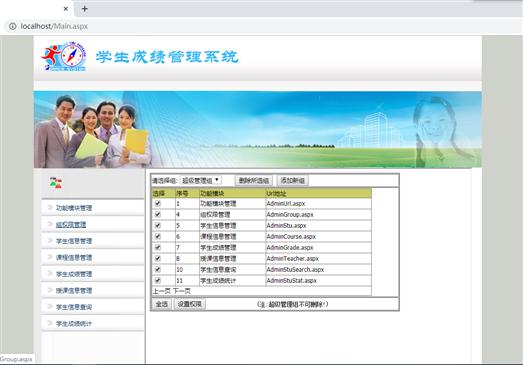The height and width of the screenshot is (365, 523).
Task: Click the user group icon above sidebar
Action: [x=56, y=183]
